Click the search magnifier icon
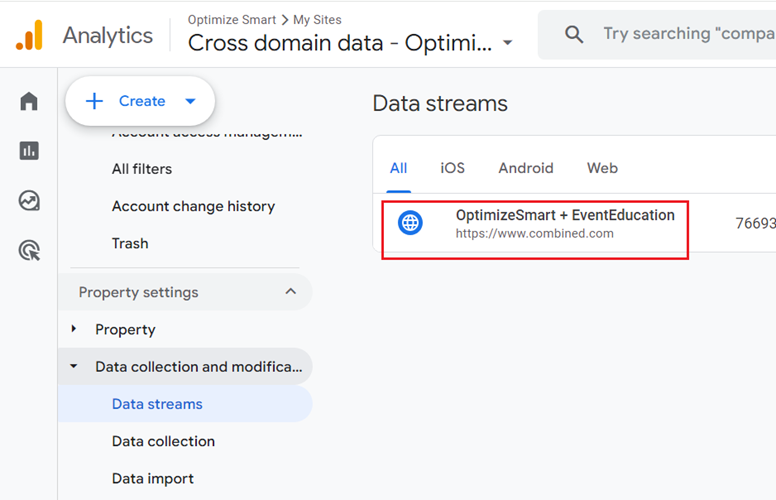This screenshot has width=776, height=500. [x=574, y=35]
